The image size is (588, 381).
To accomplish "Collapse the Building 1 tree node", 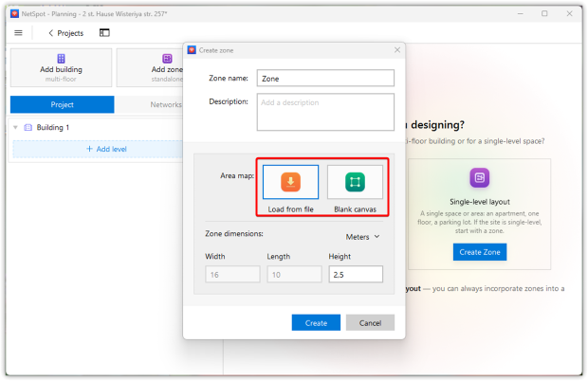I will click(x=15, y=127).
